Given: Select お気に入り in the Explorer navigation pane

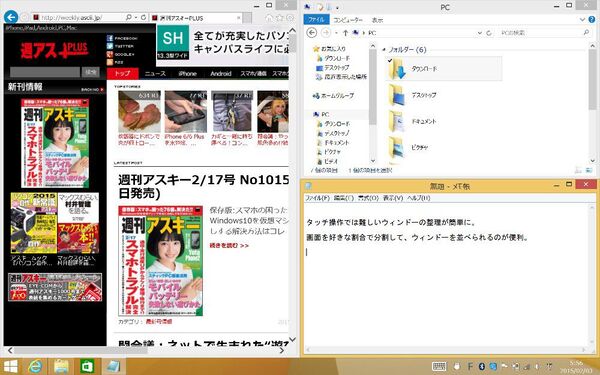Looking at the screenshot, I should tap(329, 49).
